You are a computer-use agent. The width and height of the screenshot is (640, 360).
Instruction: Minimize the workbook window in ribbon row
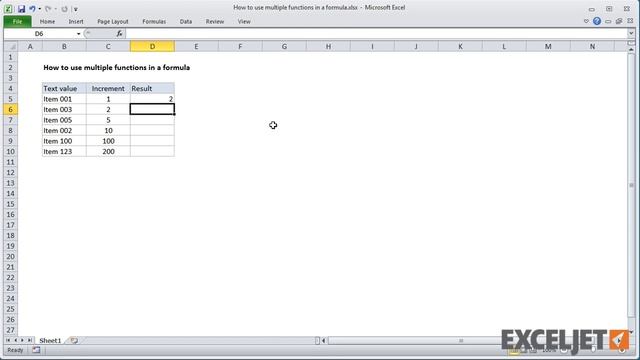tap(608, 21)
